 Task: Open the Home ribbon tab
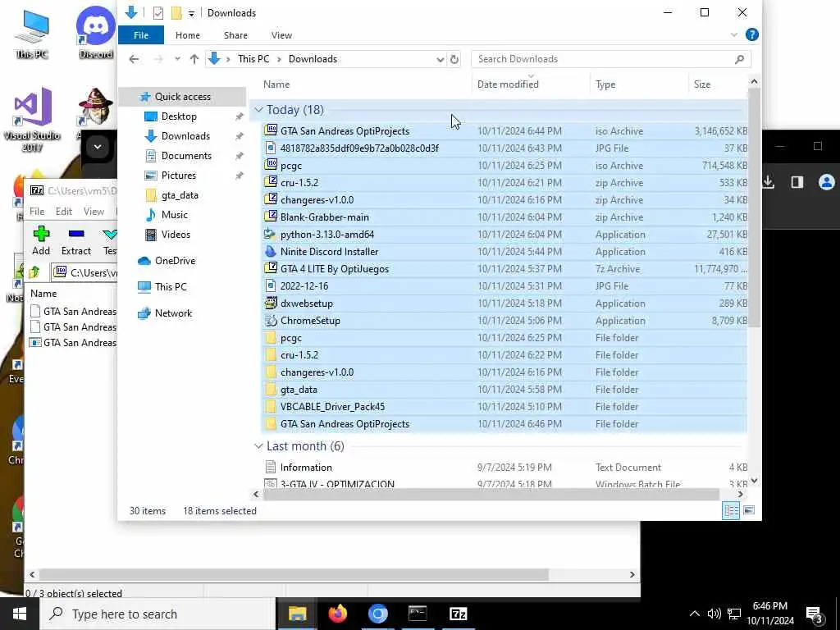188,35
